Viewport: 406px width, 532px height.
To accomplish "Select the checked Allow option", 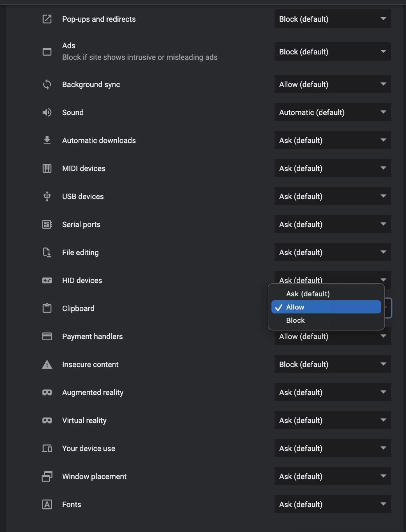I will coord(326,307).
